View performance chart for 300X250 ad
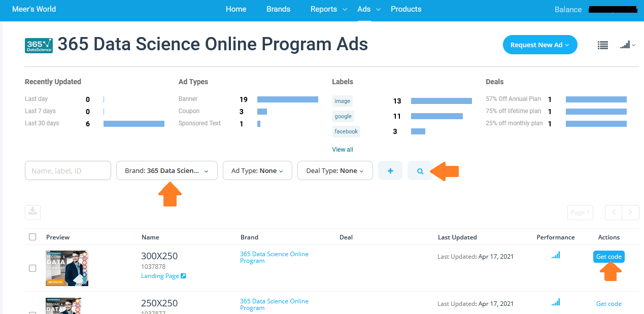Viewport: 644px width, 314px height. pos(556,256)
